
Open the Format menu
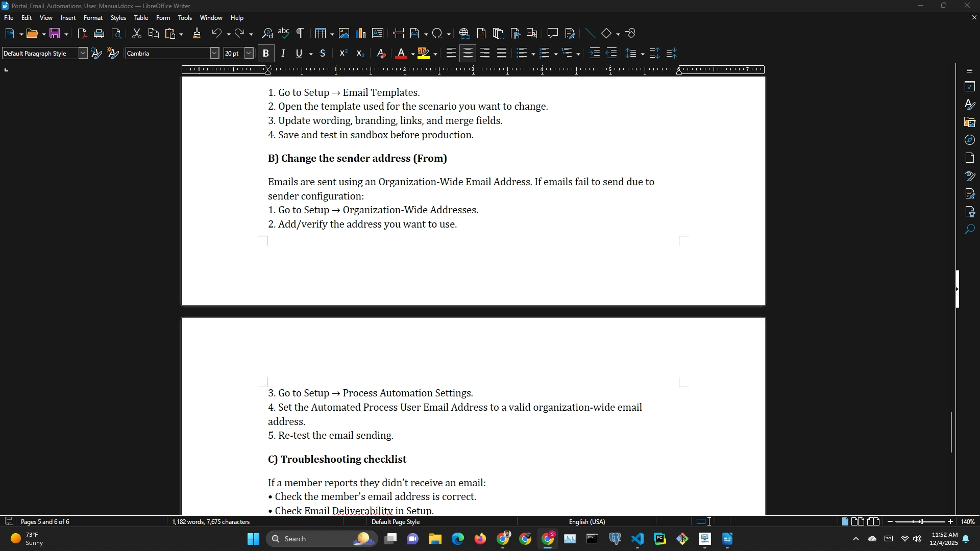click(x=93, y=18)
